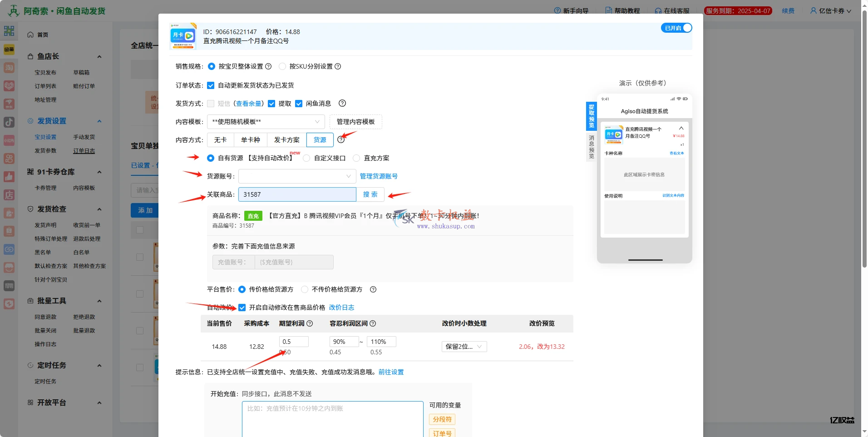Toggle the 已开启 switch off

pos(676,28)
